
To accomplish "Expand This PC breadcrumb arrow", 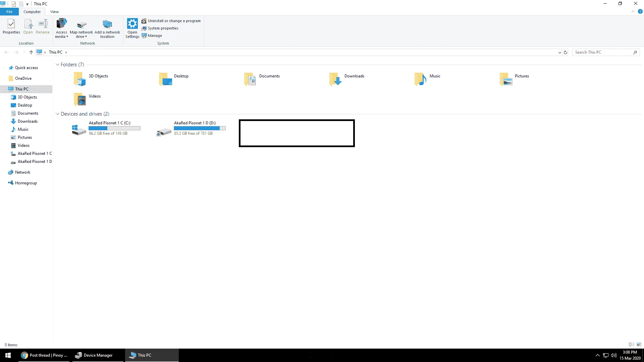I will coord(66,52).
